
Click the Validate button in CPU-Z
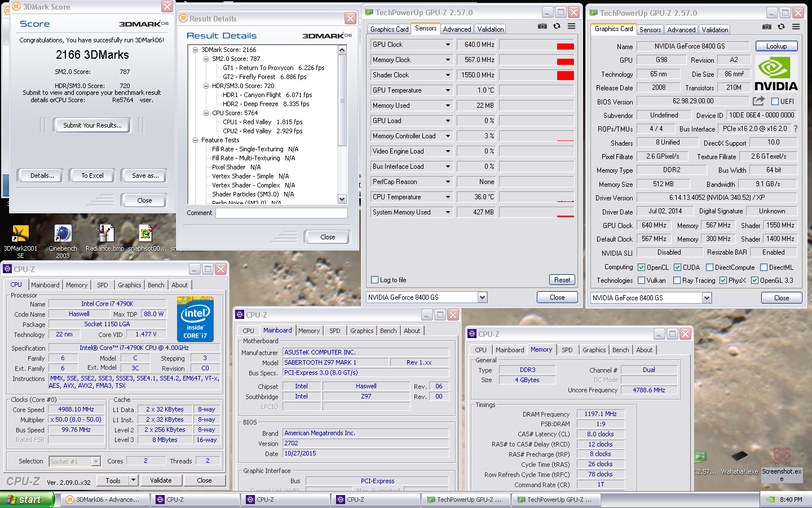pos(161,480)
